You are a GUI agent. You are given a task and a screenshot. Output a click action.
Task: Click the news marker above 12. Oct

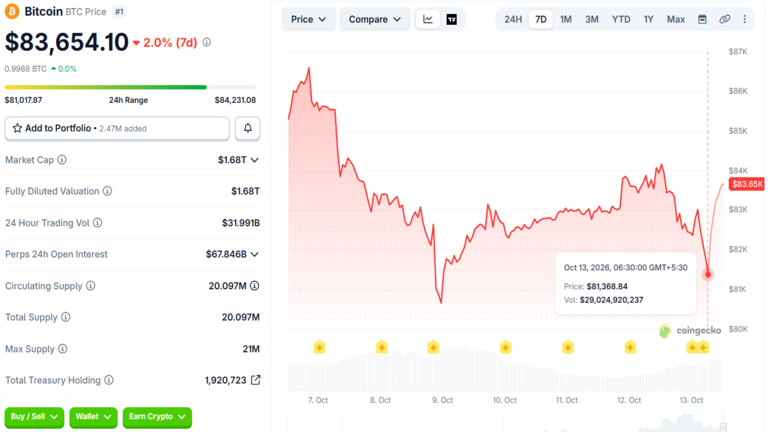click(x=630, y=348)
